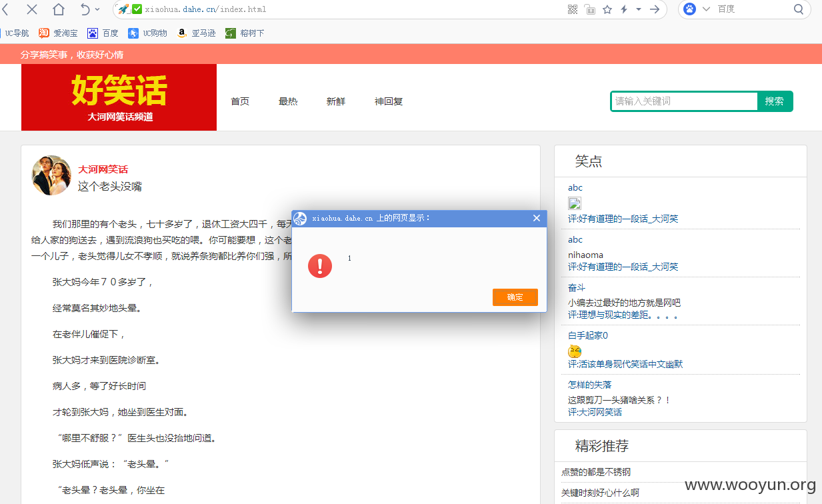822x504 pixels.
Task: Click the screenshot/device icon next to QR code
Action: click(590, 9)
